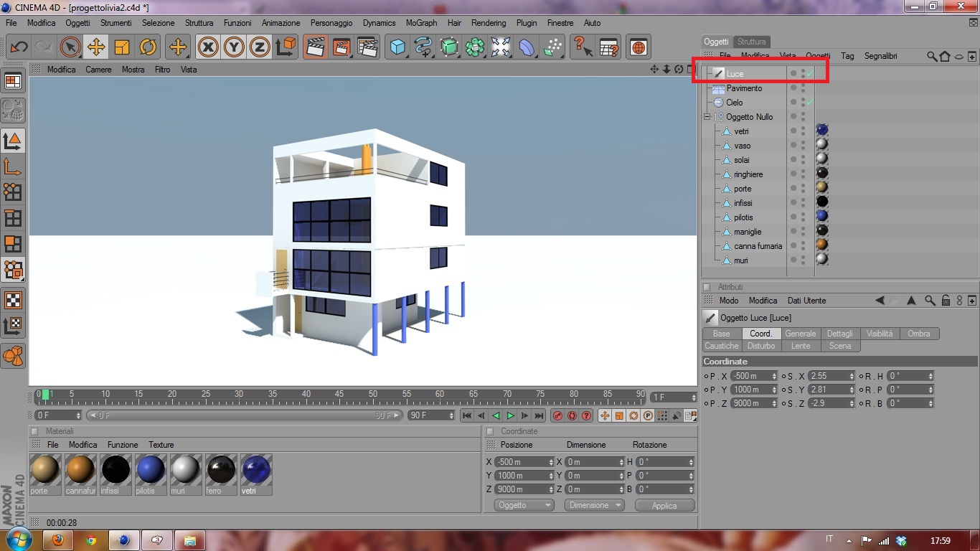Open the MoGraph menu
Image resolution: width=980 pixels, height=551 pixels.
[x=421, y=23]
